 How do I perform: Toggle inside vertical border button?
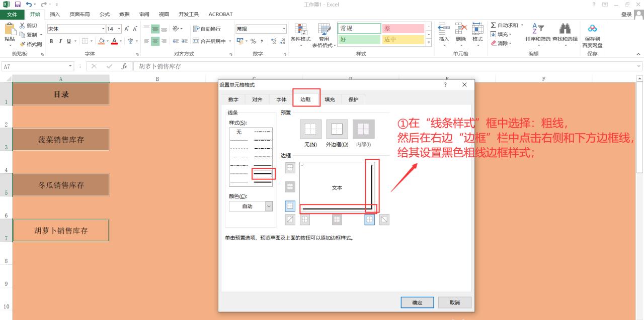[x=337, y=219]
